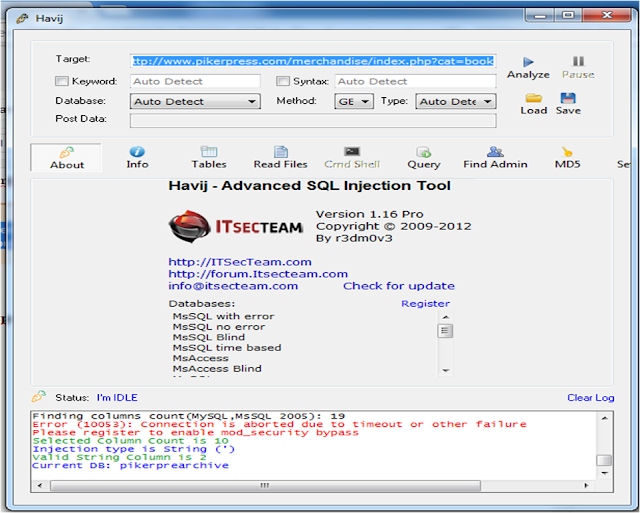This screenshot has height=513, width=640.
Task: Open the forum.Itsecteam.com link
Action: coord(258,274)
